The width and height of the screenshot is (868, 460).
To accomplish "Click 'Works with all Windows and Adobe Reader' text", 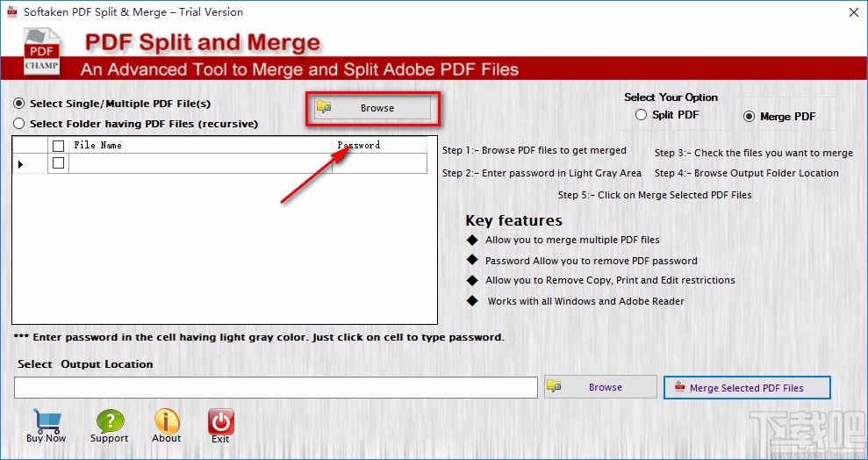I will pos(585,301).
